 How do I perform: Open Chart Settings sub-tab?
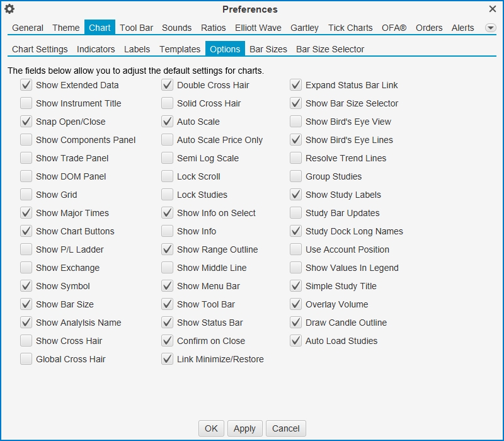pyautogui.click(x=40, y=49)
